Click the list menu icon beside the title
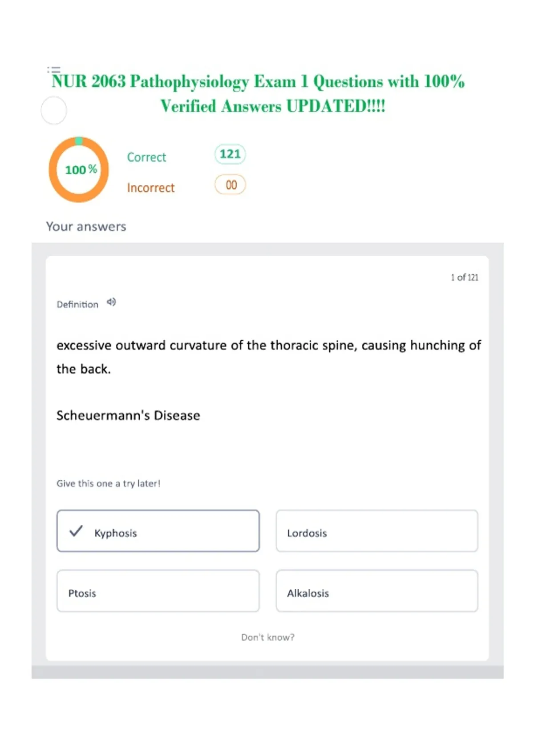This screenshot has width=534, height=756. tap(54, 69)
